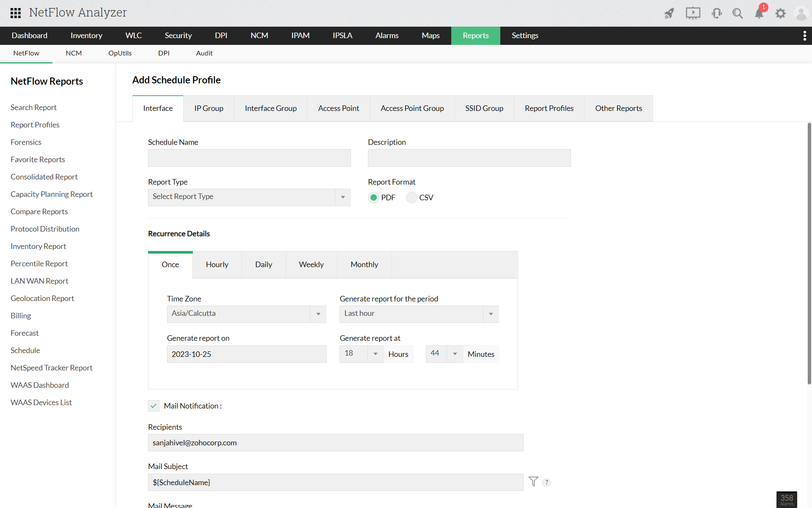The image size is (812, 508).
Task: Open the search magnifier icon
Action: (738, 14)
